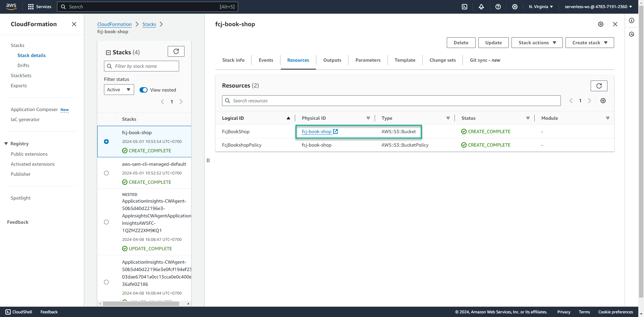
Task: Collapse the Stacks panel header icon
Action: [x=108, y=53]
